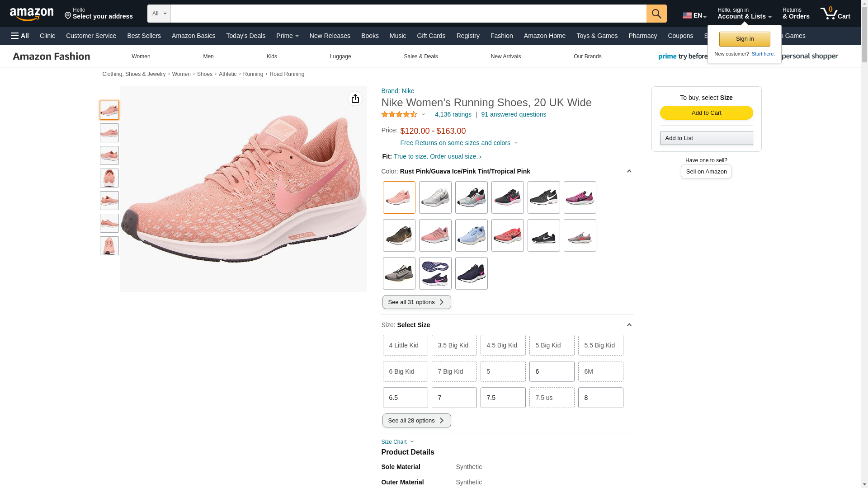
Task: Click the search magnifier button
Action: pyautogui.click(x=656, y=14)
